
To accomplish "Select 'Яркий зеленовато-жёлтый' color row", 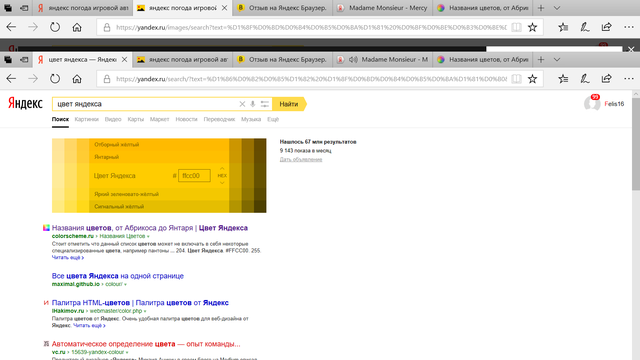I will (159, 194).
